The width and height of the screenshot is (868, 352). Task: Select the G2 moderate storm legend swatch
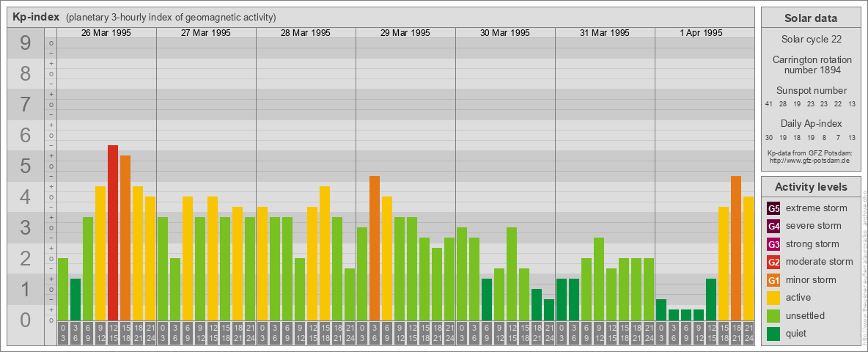pyautogui.click(x=773, y=262)
